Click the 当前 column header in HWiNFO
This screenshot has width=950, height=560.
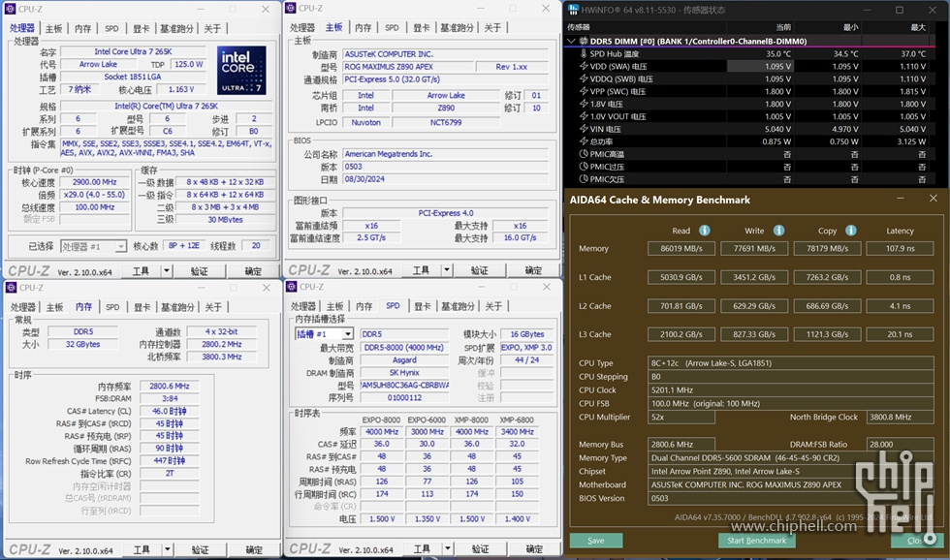click(x=783, y=27)
